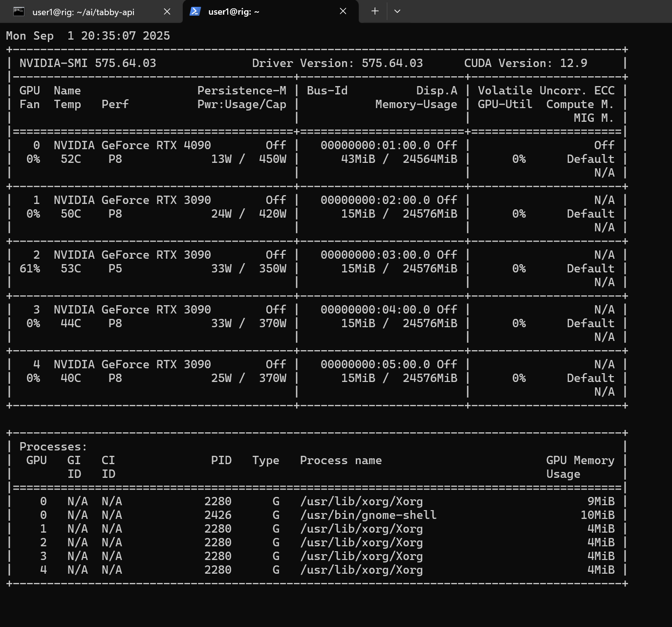This screenshot has width=672, height=627.
Task: Close the user1@rig: ~ terminal tab
Action: pyautogui.click(x=343, y=11)
